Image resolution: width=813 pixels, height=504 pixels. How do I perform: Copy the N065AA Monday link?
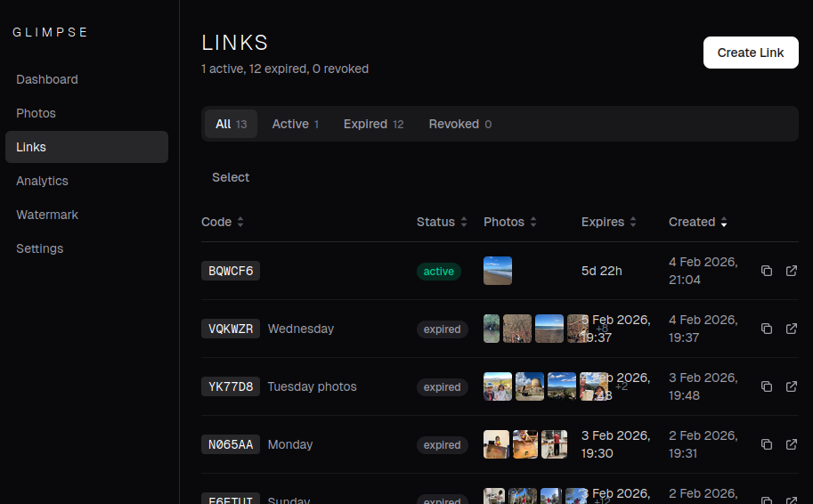(767, 444)
